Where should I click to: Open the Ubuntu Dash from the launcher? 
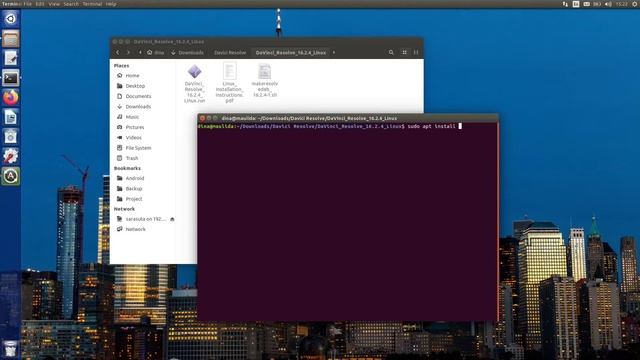11,19
